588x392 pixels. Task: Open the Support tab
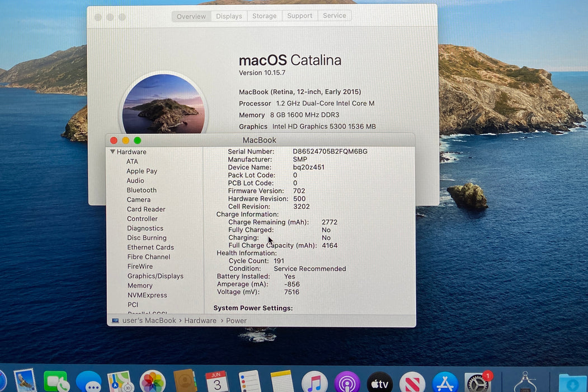click(x=300, y=16)
